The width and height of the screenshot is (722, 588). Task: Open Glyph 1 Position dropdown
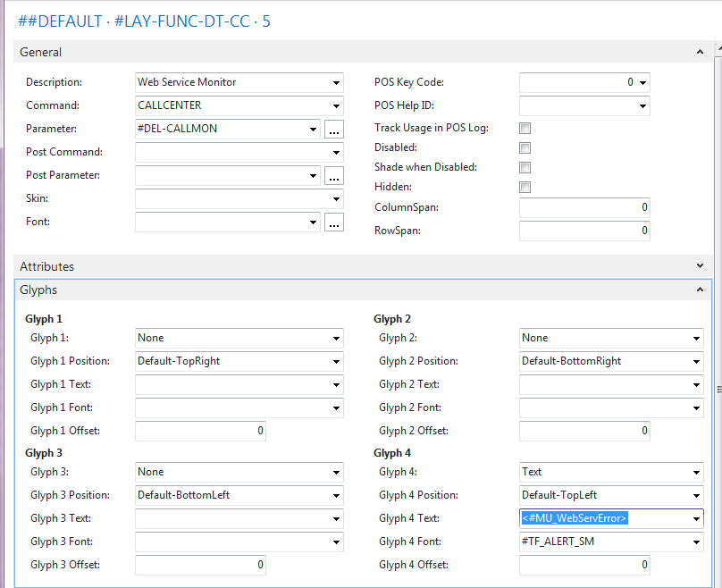tap(336, 361)
